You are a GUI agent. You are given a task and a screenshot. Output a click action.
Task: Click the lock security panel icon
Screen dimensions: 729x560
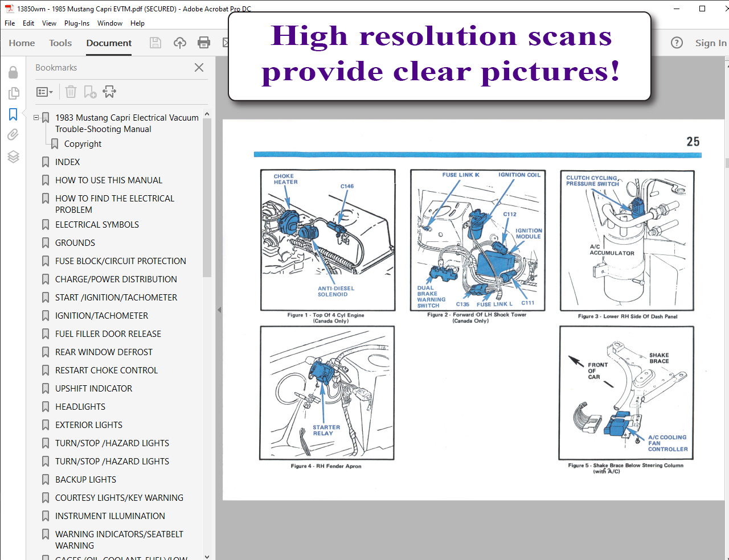(x=13, y=72)
